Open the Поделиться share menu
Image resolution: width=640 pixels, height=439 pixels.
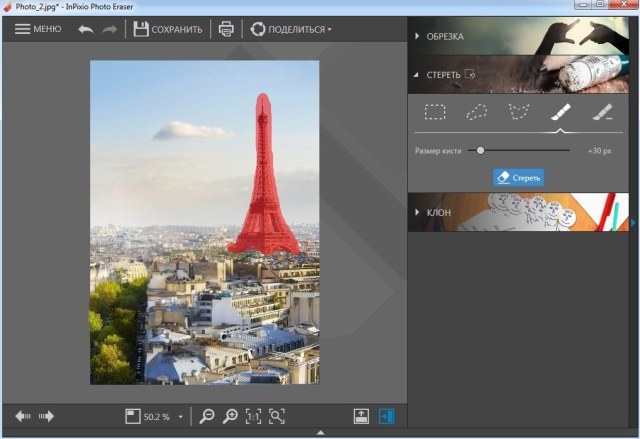point(291,29)
